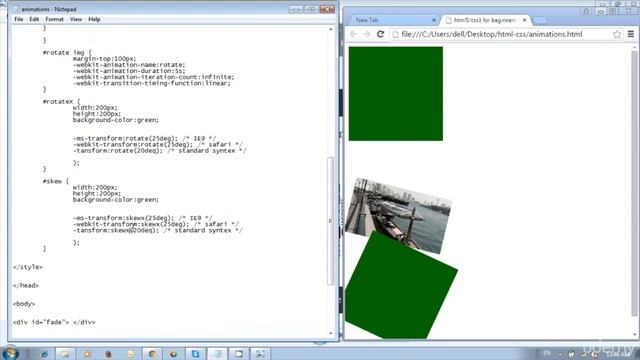This screenshot has height=360, width=640.
Task: Click the 'animations - Notepad' window title
Action: coord(49,9)
